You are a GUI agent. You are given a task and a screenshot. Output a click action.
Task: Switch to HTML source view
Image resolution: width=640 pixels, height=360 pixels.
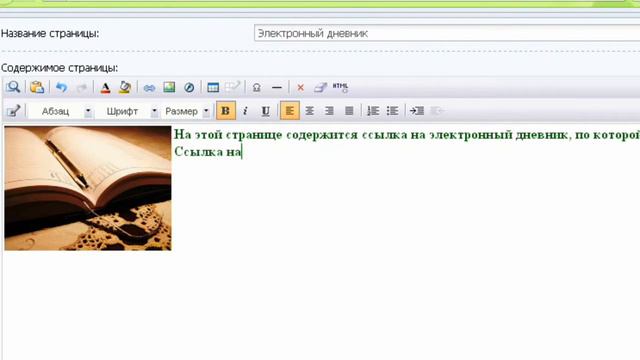[340, 87]
